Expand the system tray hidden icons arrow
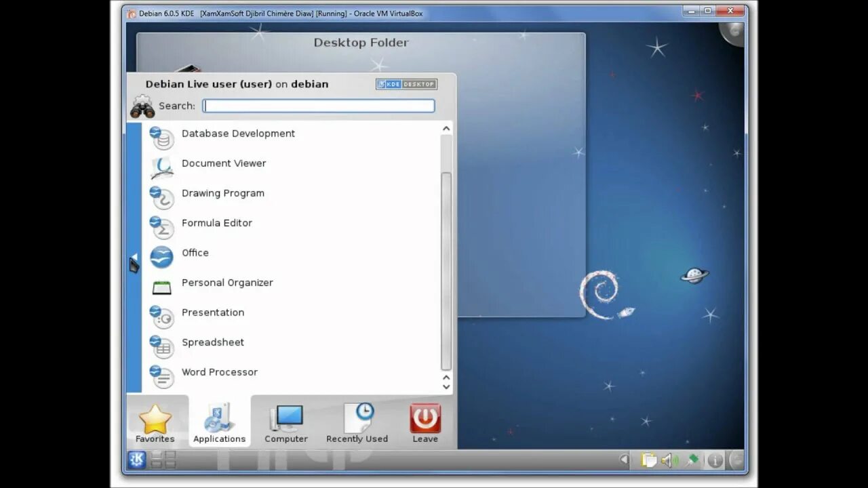Image resolution: width=868 pixels, height=488 pixels. 624,460
